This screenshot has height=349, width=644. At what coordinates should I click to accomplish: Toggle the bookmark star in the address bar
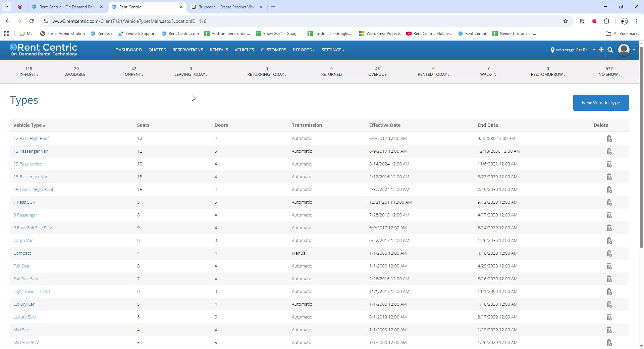pyautogui.click(x=566, y=21)
